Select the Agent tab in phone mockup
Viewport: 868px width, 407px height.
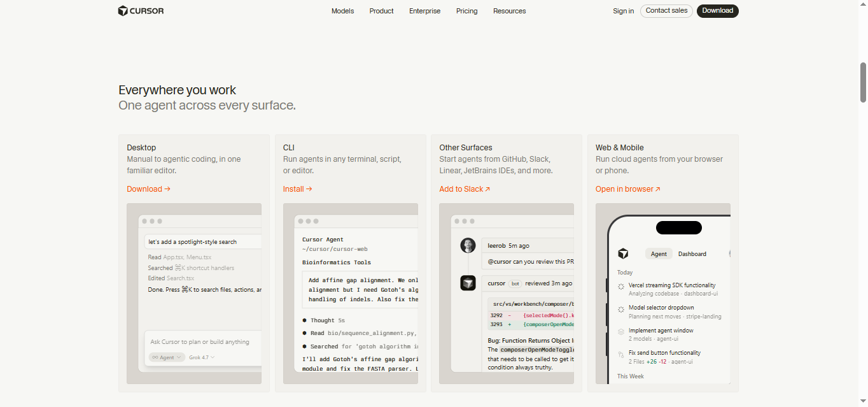click(x=659, y=253)
